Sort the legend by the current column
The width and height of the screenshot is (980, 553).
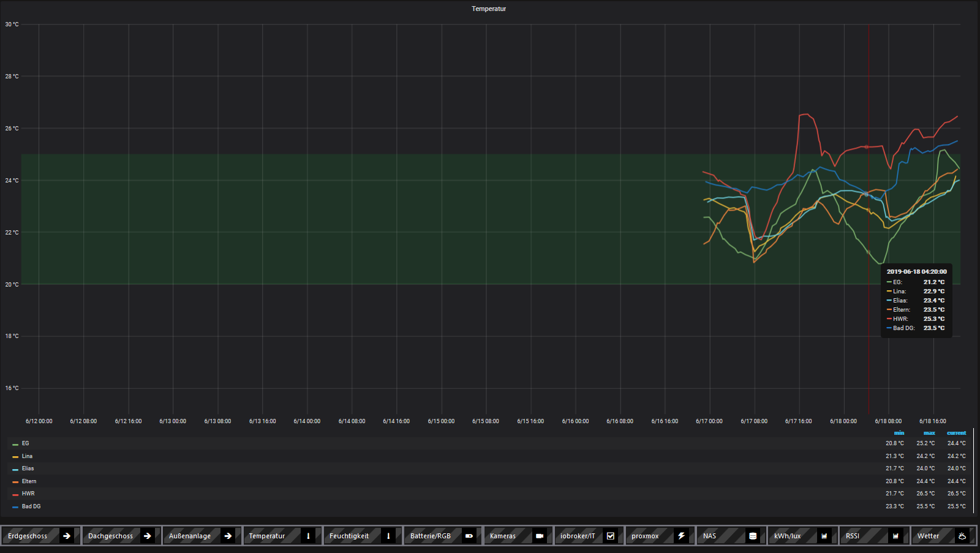coord(956,433)
